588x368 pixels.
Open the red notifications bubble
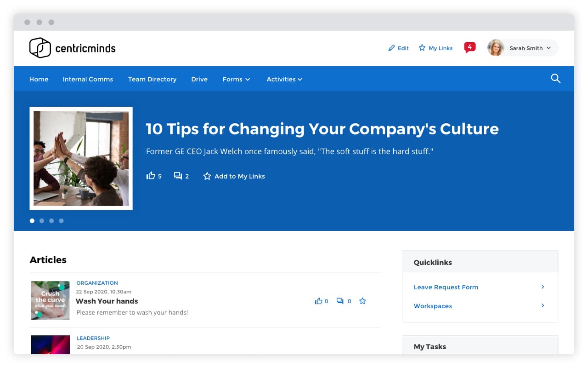[x=469, y=47]
